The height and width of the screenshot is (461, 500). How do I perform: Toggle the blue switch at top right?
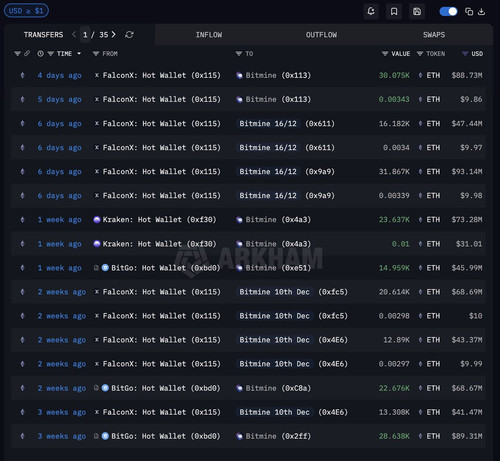[x=448, y=12]
